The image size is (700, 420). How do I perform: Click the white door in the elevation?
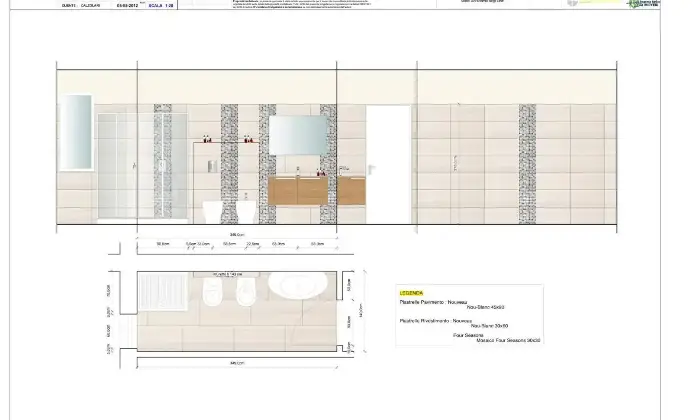pyautogui.click(x=391, y=167)
